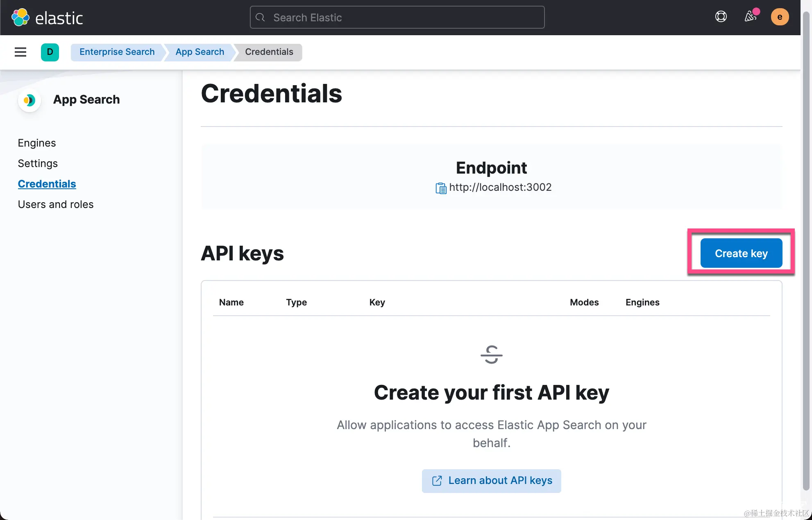Viewport: 812px width, 520px height.
Task: Open Engines in the sidebar
Action: point(37,143)
